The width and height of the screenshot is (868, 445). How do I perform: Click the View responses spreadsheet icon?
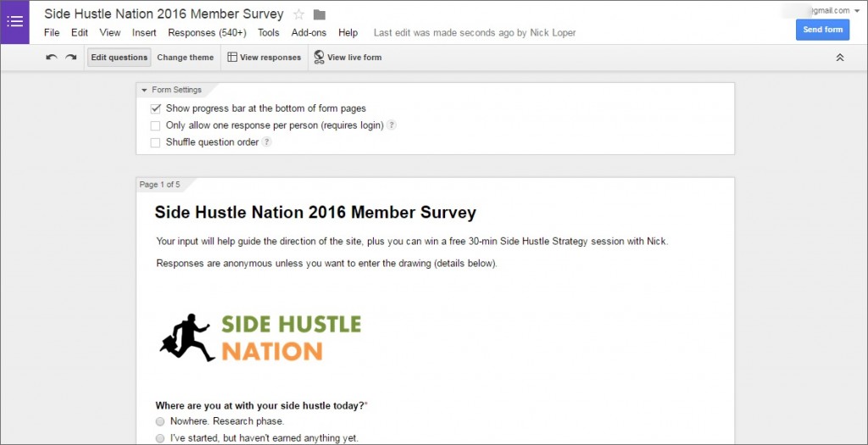pyautogui.click(x=232, y=57)
